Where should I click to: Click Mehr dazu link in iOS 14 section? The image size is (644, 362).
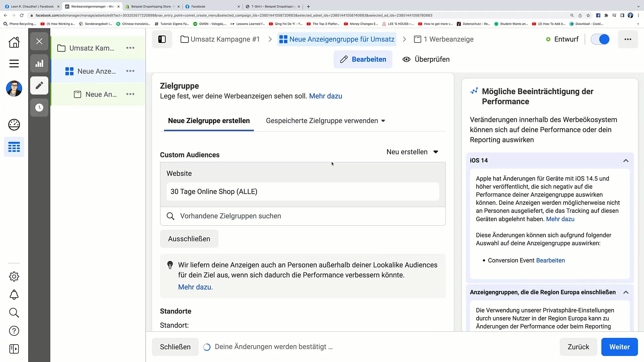pos(560,219)
